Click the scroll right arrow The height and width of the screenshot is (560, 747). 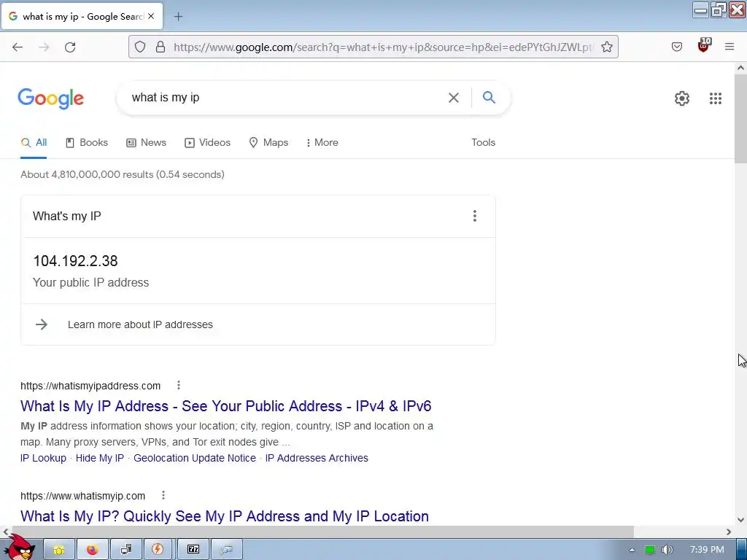(x=729, y=532)
